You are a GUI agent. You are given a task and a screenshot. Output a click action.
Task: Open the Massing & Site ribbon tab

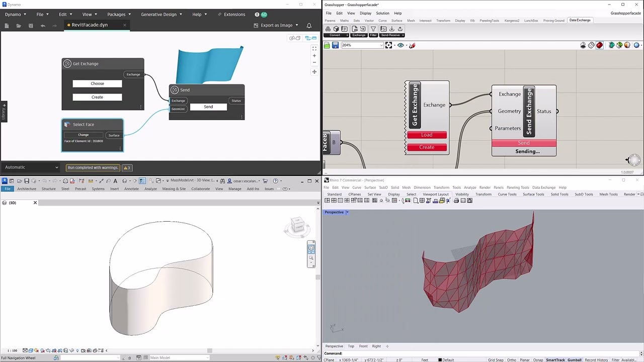tap(174, 189)
